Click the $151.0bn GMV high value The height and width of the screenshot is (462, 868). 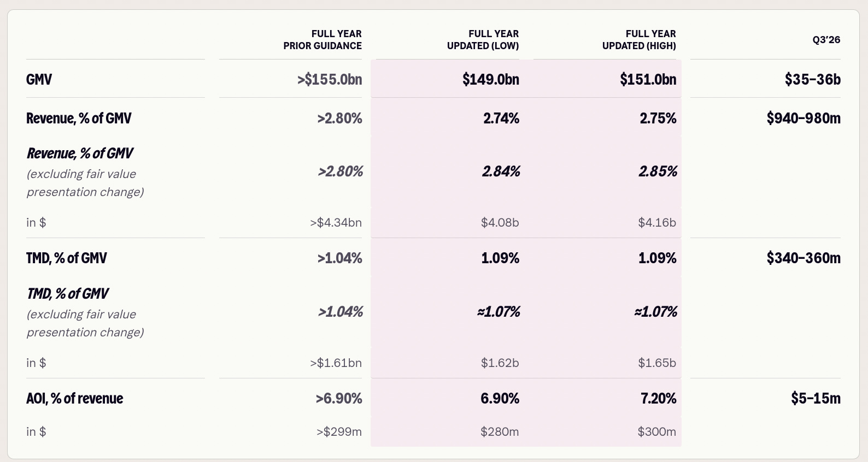pos(648,80)
